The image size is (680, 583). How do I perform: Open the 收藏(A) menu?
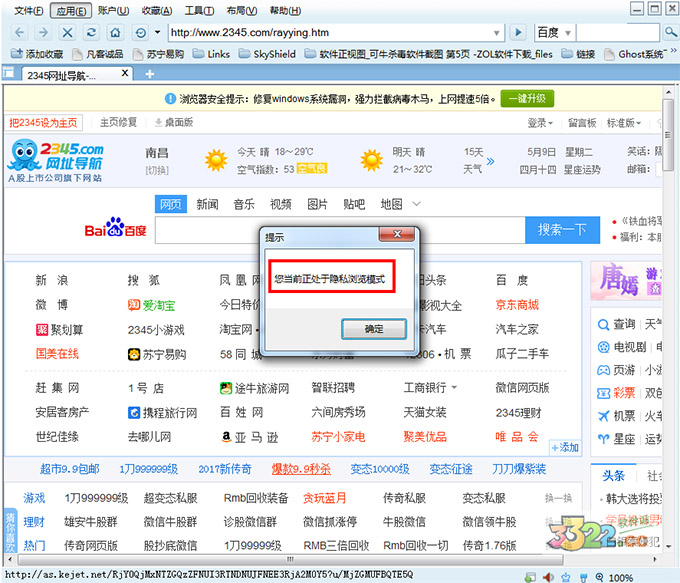point(157,10)
